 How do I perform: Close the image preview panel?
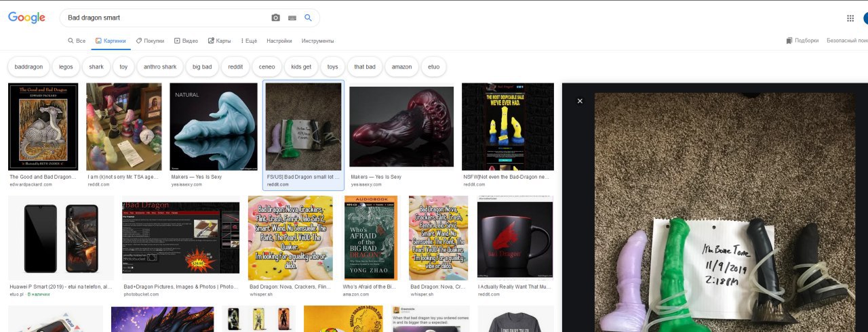coord(580,101)
